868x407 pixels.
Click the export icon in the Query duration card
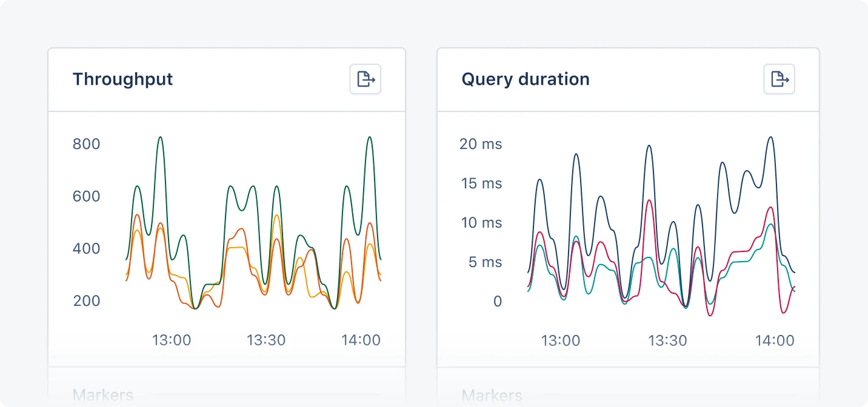click(779, 79)
